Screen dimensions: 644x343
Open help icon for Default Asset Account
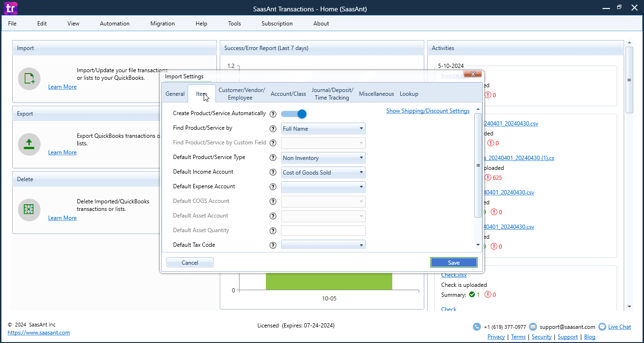coord(272,216)
